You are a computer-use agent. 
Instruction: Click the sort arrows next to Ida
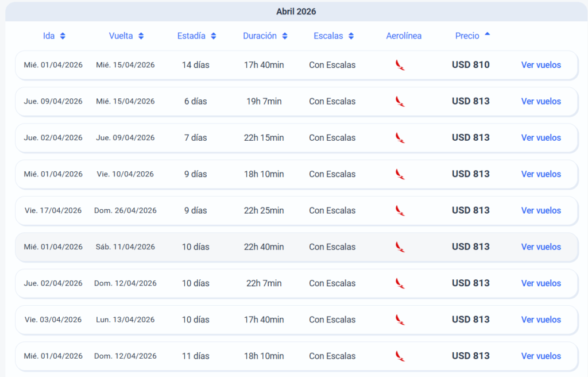coord(63,36)
